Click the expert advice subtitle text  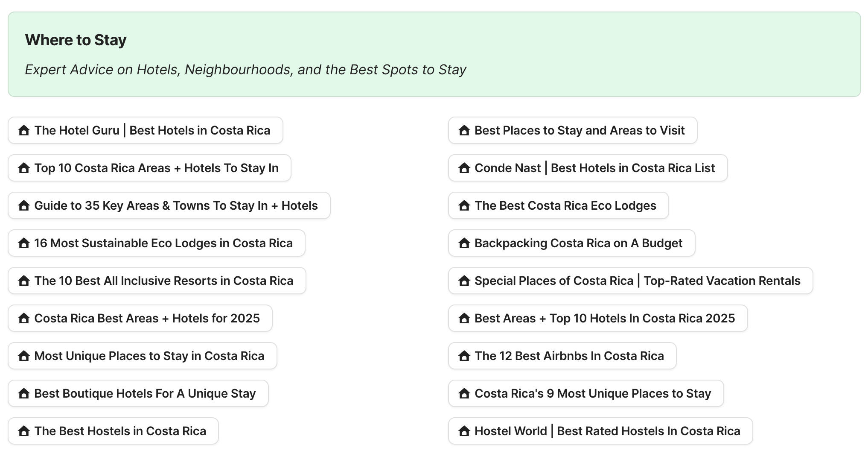click(x=246, y=69)
